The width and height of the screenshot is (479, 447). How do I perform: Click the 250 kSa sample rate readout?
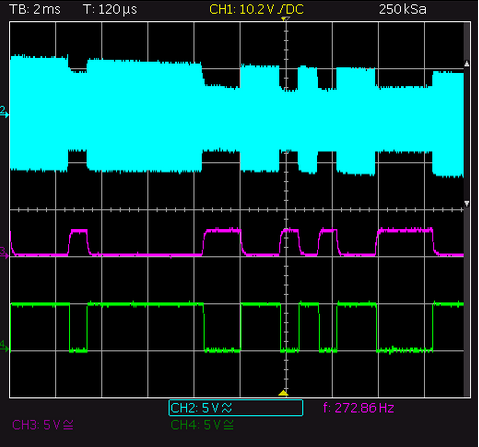click(402, 9)
